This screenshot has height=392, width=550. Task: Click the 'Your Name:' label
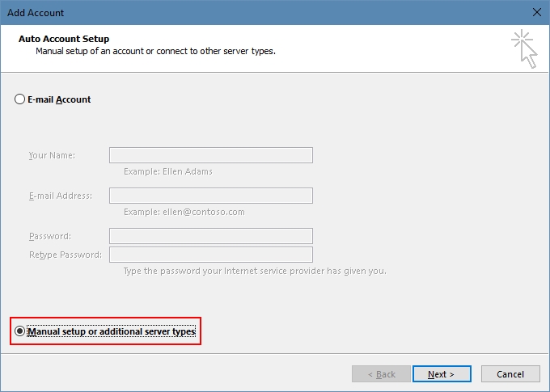pyautogui.click(x=52, y=155)
